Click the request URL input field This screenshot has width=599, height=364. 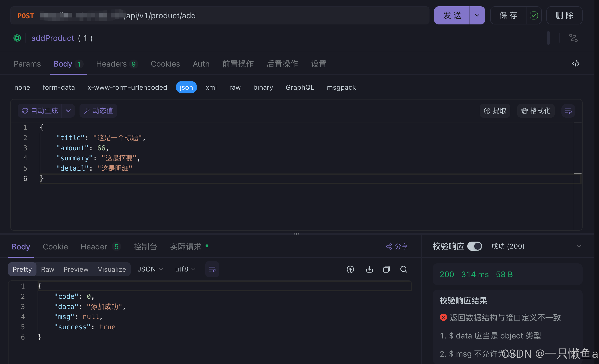pyautogui.click(x=267, y=15)
